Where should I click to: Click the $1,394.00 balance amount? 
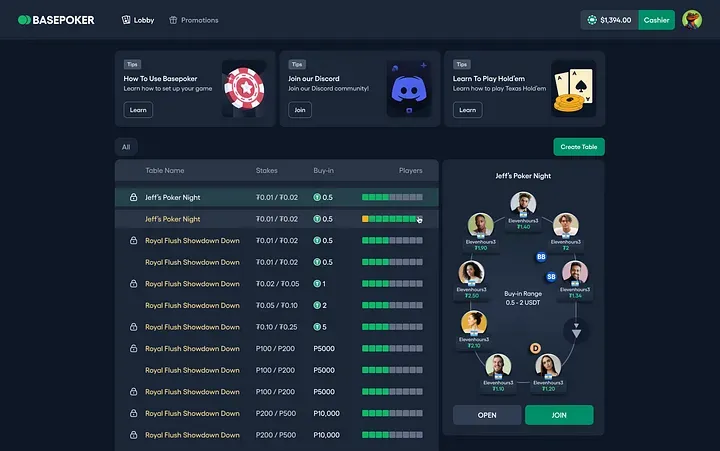[615, 20]
